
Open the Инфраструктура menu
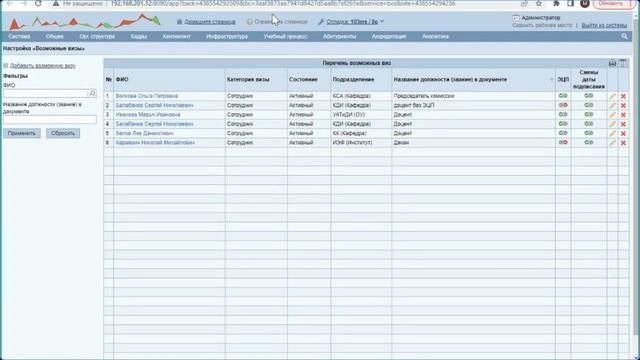227,36
